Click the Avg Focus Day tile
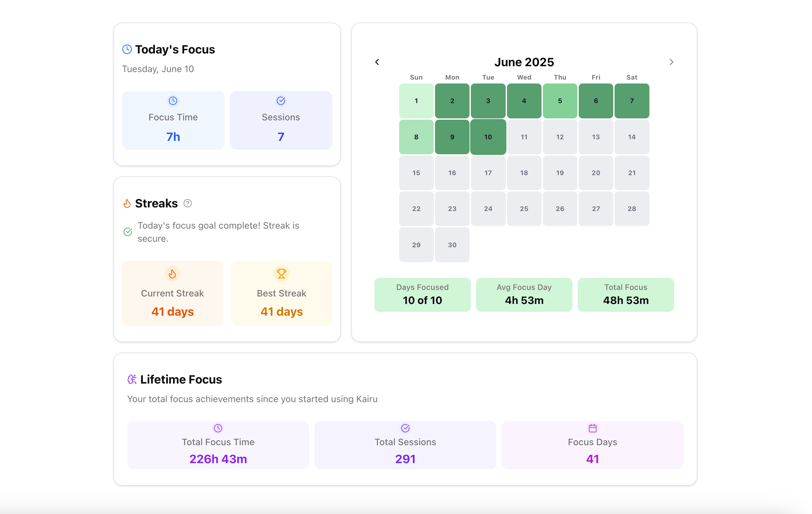Viewport: 812px width, 514px height. point(524,294)
